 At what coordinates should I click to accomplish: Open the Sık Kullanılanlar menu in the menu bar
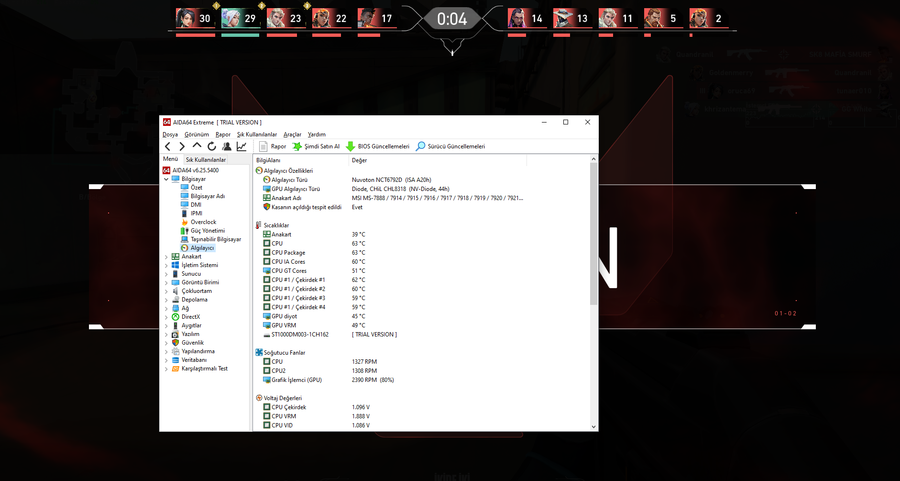(x=257, y=134)
